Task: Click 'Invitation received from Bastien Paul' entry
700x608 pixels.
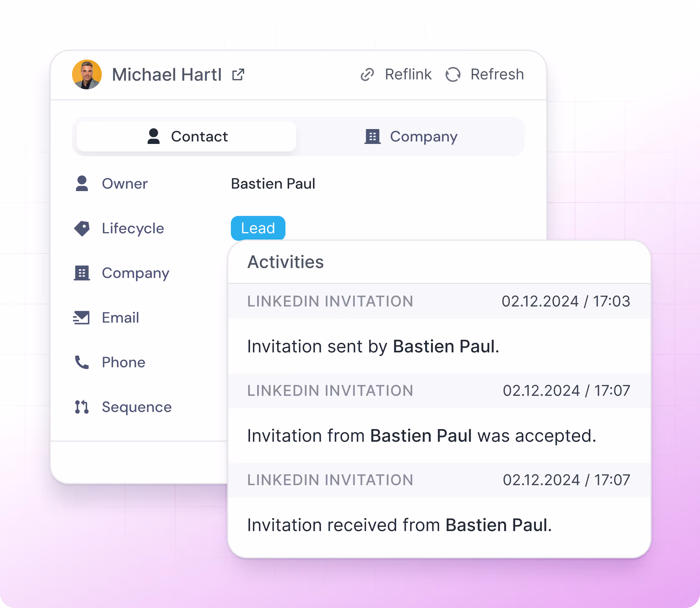Action: pyautogui.click(x=399, y=525)
